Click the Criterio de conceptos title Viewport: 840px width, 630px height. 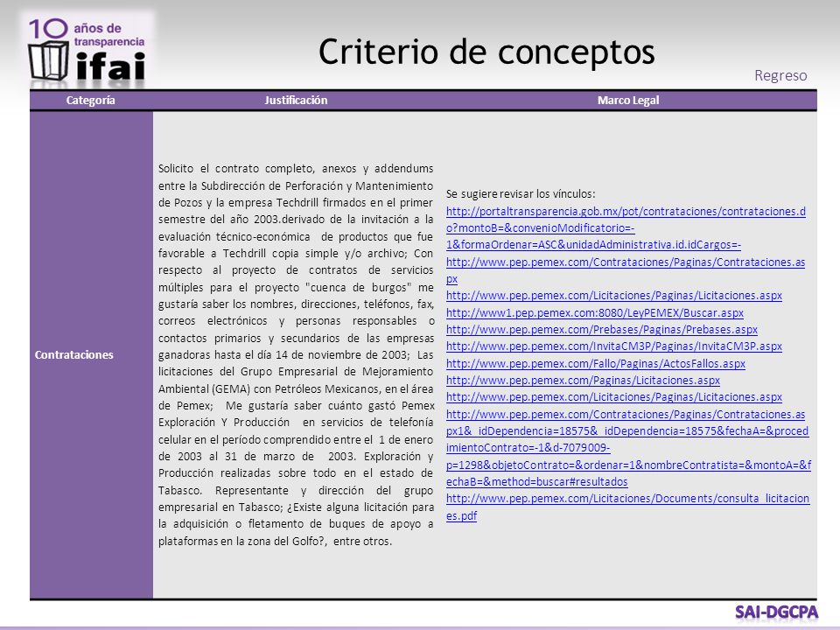click(486, 52)
